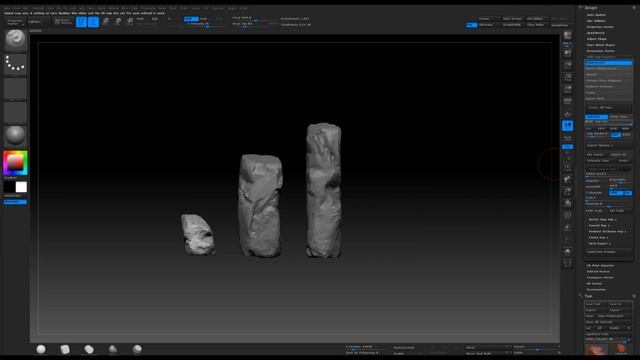Click the Frame mesh icon
This screenshot has width=640, height=360.
(x=567, y=167)
